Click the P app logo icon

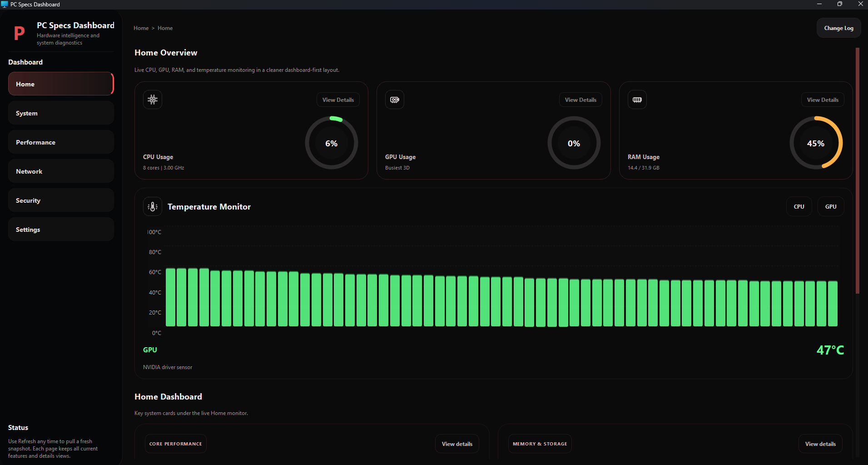(19, 32)
